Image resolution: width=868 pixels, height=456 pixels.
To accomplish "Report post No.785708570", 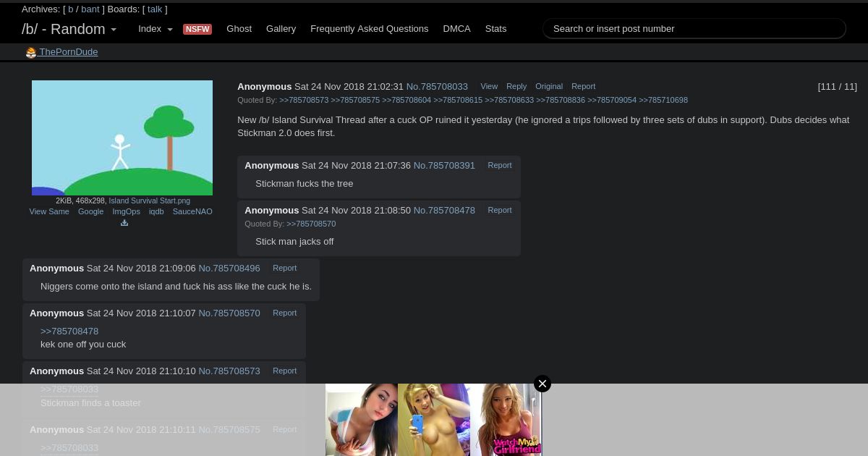I will pos(285,313).
